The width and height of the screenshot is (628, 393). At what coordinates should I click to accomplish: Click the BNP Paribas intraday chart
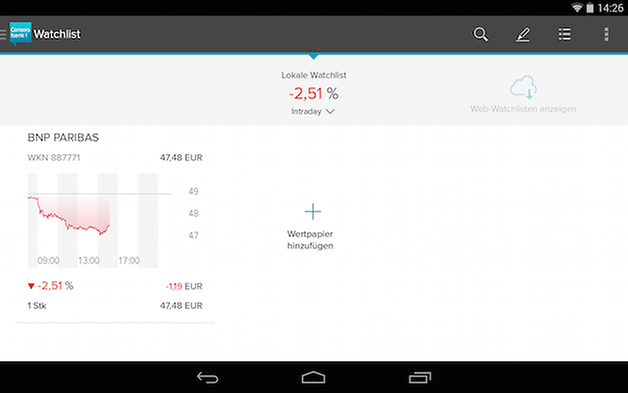(99, 221)
